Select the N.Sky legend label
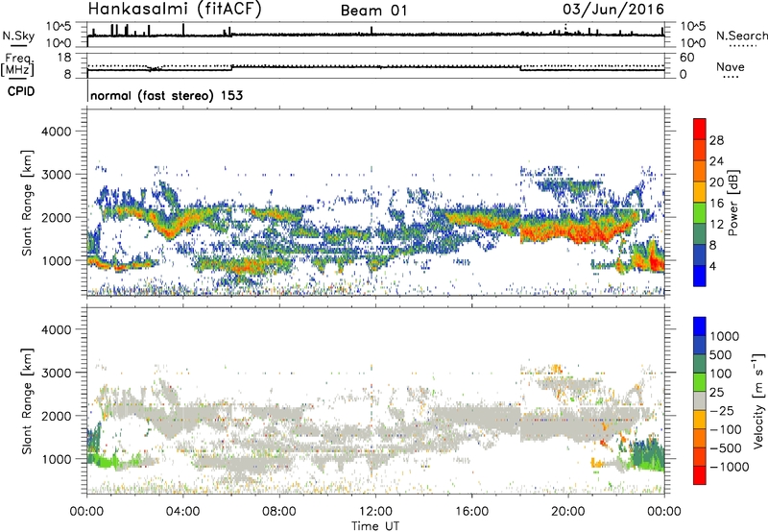768x532 pixels. pos(18,36)
